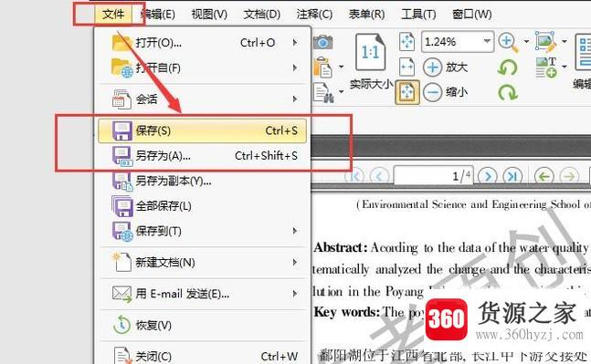Select 保存到(T) menu entry
The width and height of the screenshot is (591, 364).
[x=204, y=231]
